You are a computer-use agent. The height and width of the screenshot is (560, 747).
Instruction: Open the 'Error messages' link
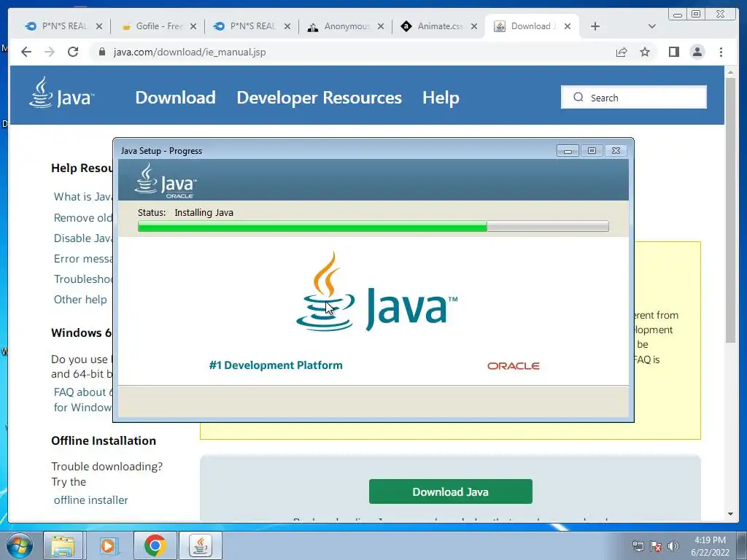83,259
